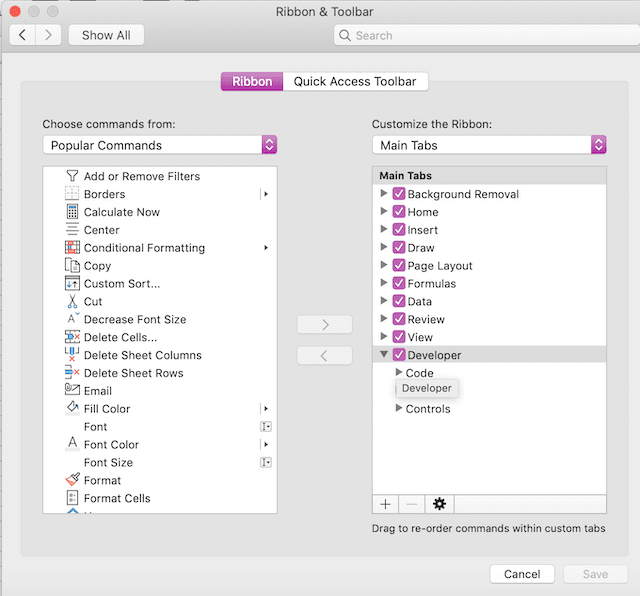Click the Custom Sort icon
Viewport: 640px width, 596px height.
(x=72, y=283)
